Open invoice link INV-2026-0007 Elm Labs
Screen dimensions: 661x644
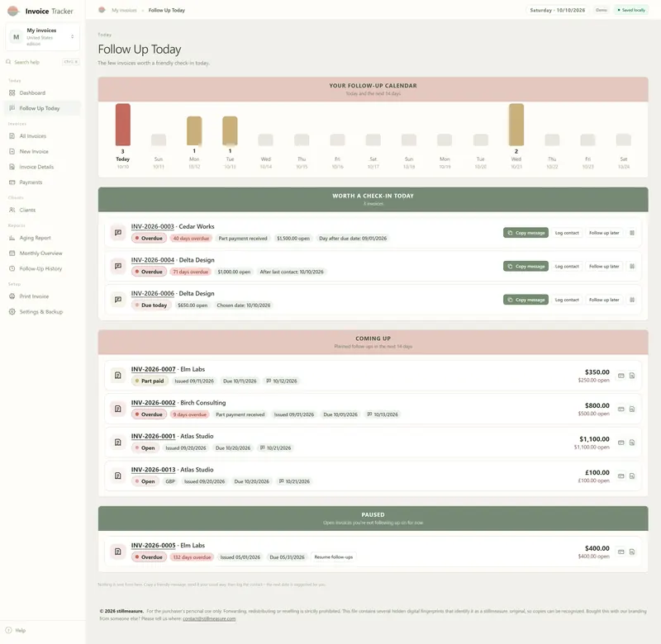153,369
